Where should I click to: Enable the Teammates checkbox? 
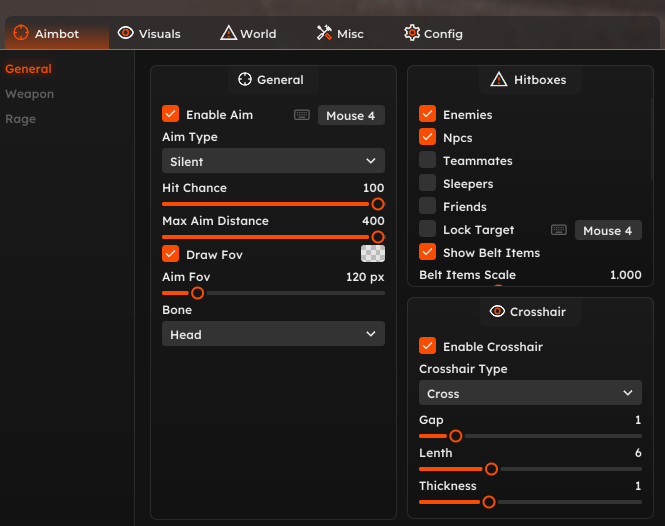click(x=428, y=160)
